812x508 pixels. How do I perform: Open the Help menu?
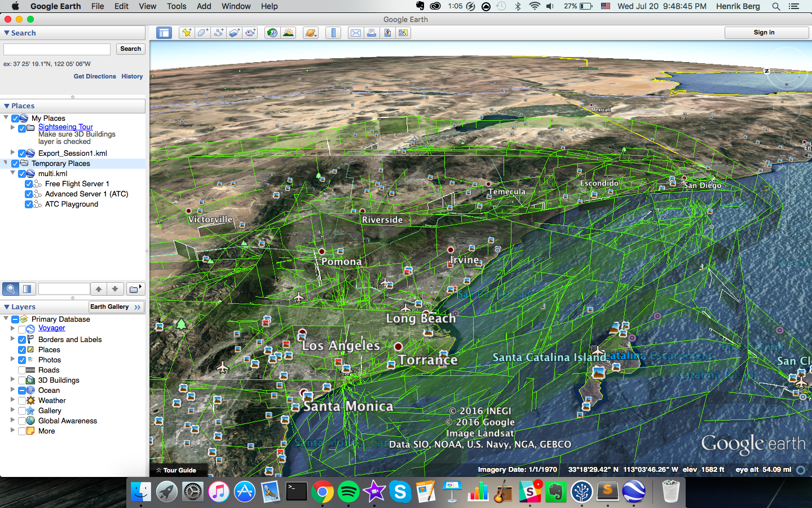pyautogui.click(x=269, y=6)
